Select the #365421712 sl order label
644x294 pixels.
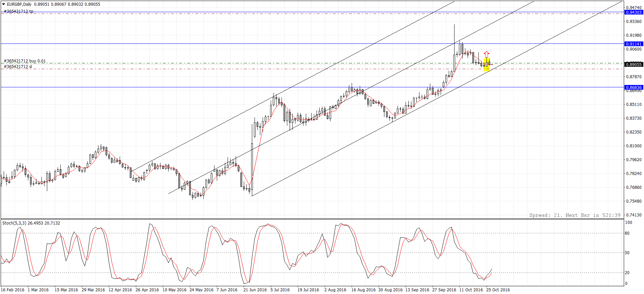18,67
